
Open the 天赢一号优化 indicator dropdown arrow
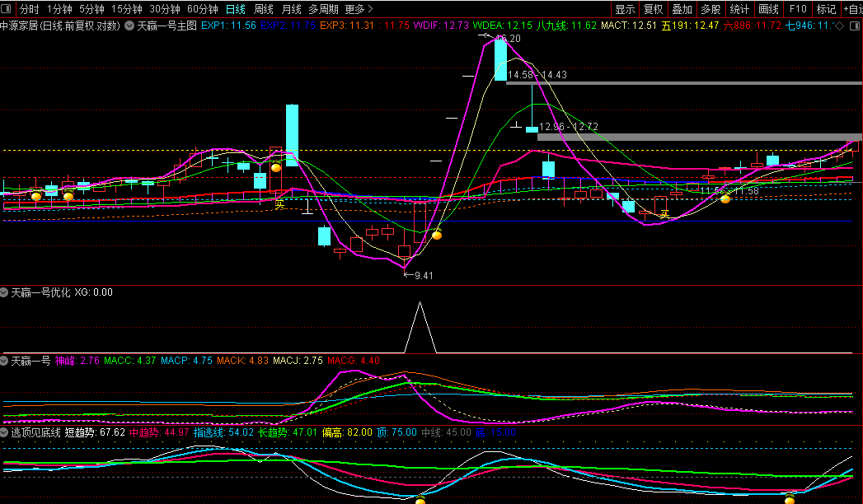point(5,292)
